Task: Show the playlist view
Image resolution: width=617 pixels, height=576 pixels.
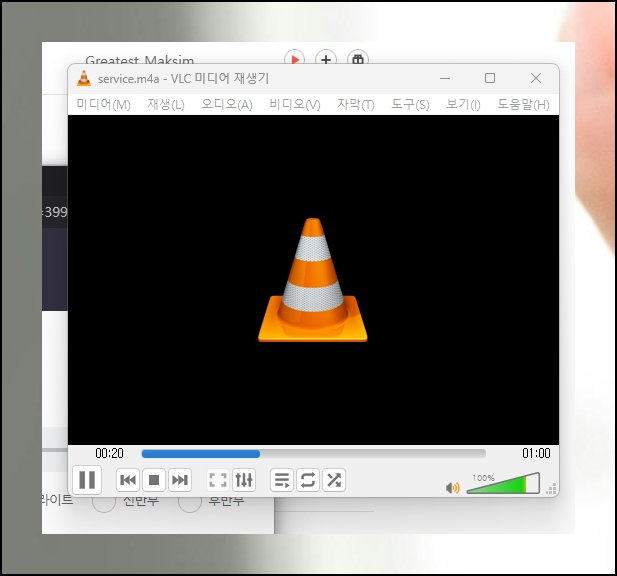Action: coord(282,480)
